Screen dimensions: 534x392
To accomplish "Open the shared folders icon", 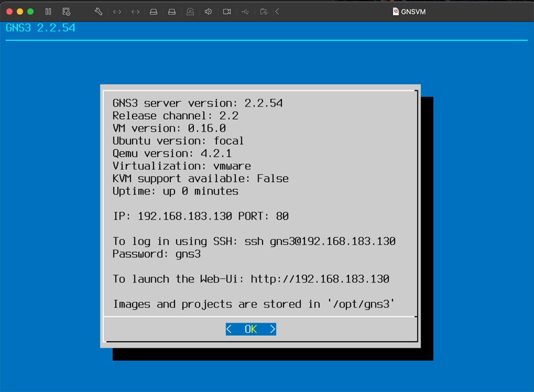I will click(x=264, y=12).
